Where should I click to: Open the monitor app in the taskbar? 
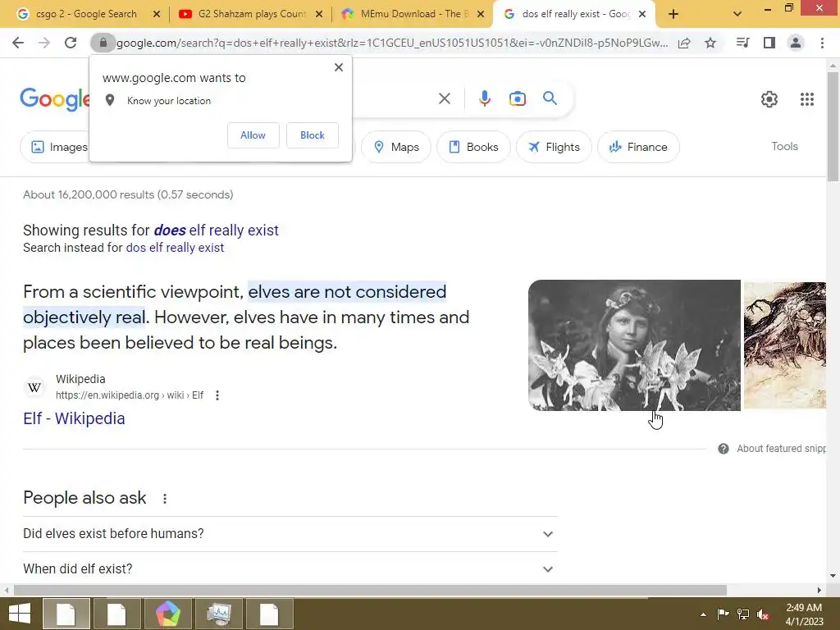(x=219, y=614)
